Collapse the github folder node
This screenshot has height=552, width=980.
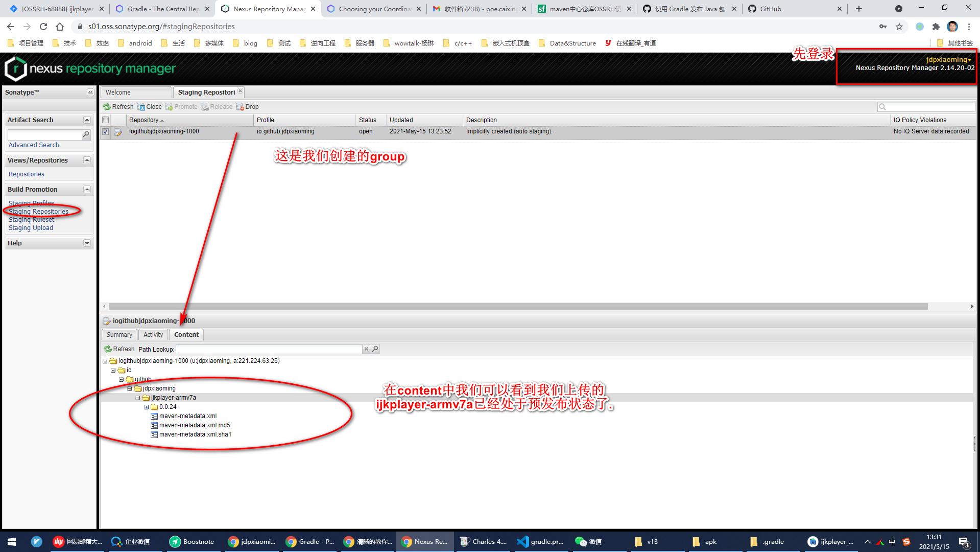(x=122, y=379)
